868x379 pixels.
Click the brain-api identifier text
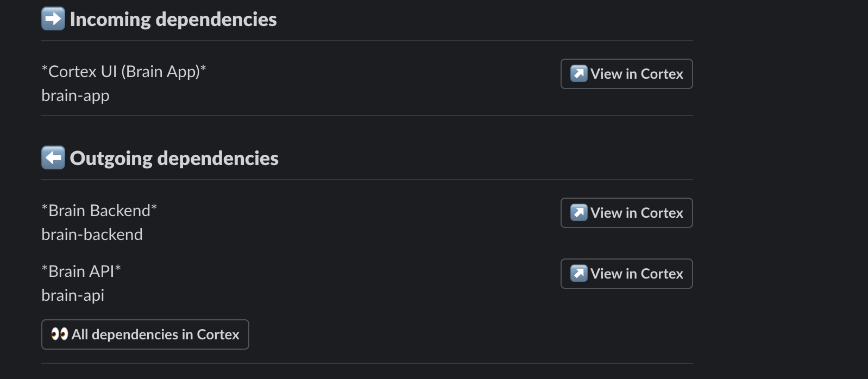point(73,295)
